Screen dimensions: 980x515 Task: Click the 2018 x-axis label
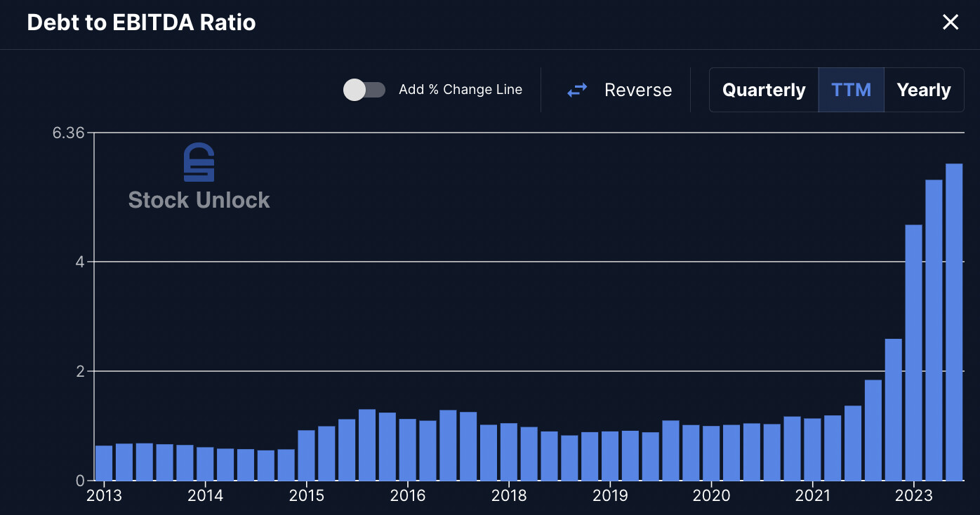tap(509, 495)
